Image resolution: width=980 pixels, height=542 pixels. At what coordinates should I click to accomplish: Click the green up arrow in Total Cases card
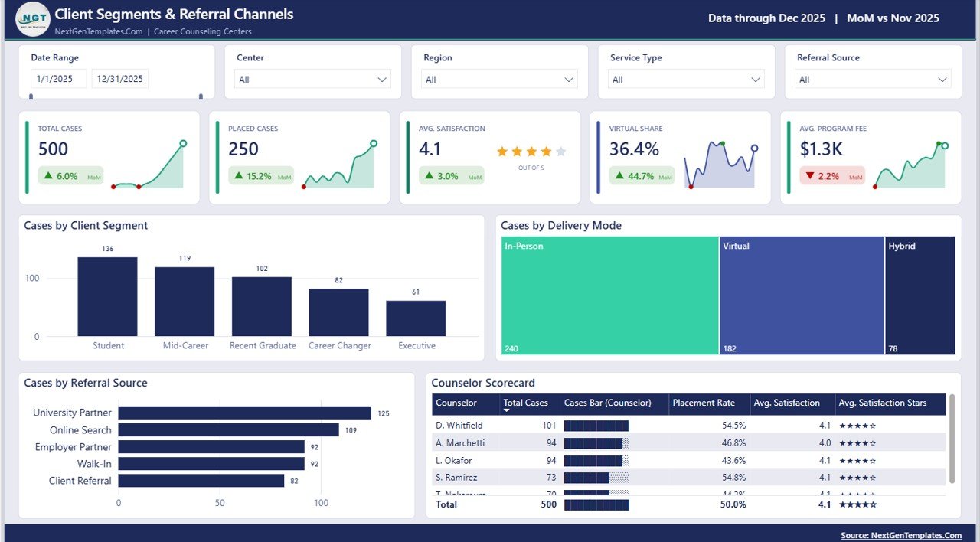point(48,176)
